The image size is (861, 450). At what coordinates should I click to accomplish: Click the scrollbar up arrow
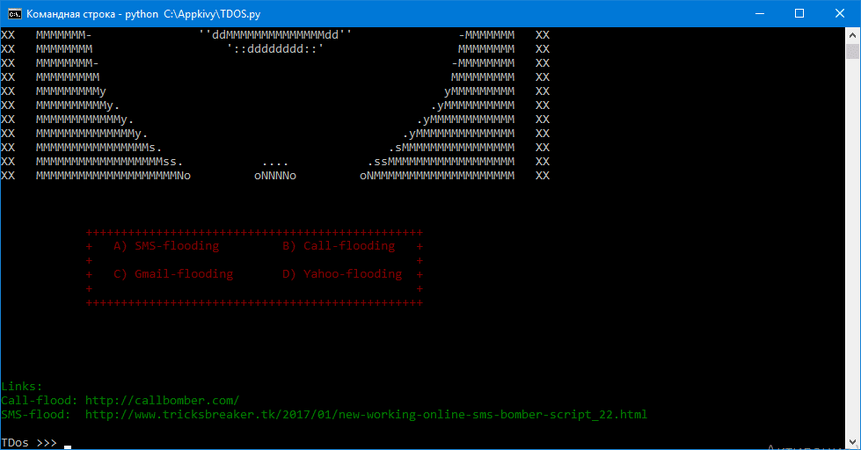click(852, 35)
